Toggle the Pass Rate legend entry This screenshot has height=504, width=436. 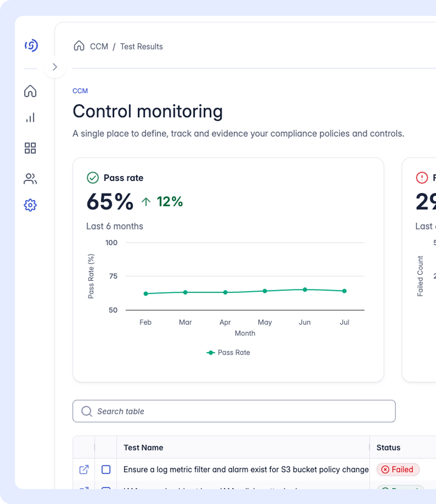click(228, 352)
